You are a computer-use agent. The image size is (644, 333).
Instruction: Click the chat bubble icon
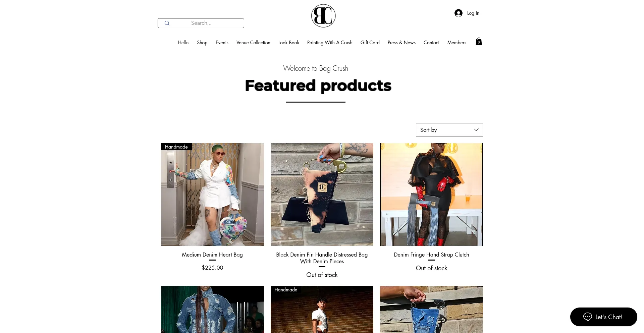(587, 317)
